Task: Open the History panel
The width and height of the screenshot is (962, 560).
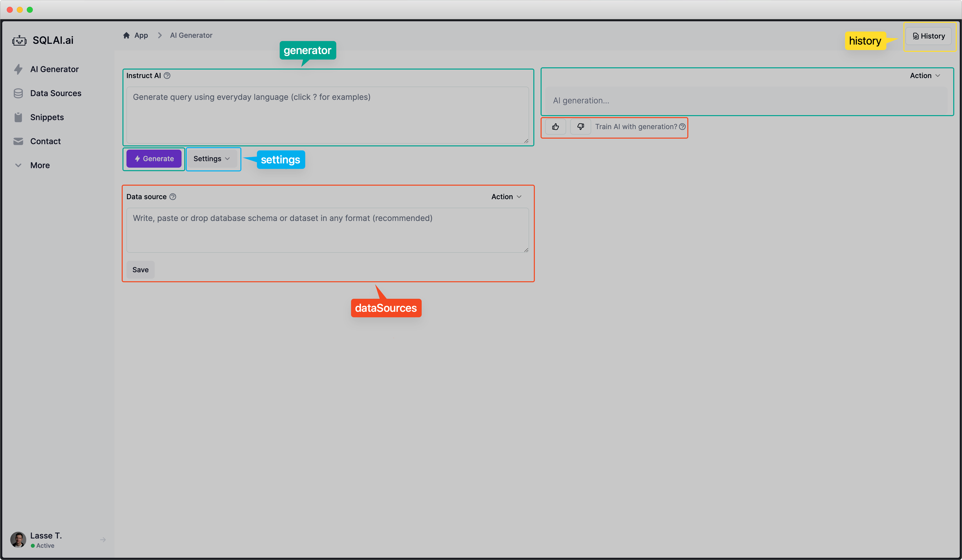Action: click(x=929, y=36)
